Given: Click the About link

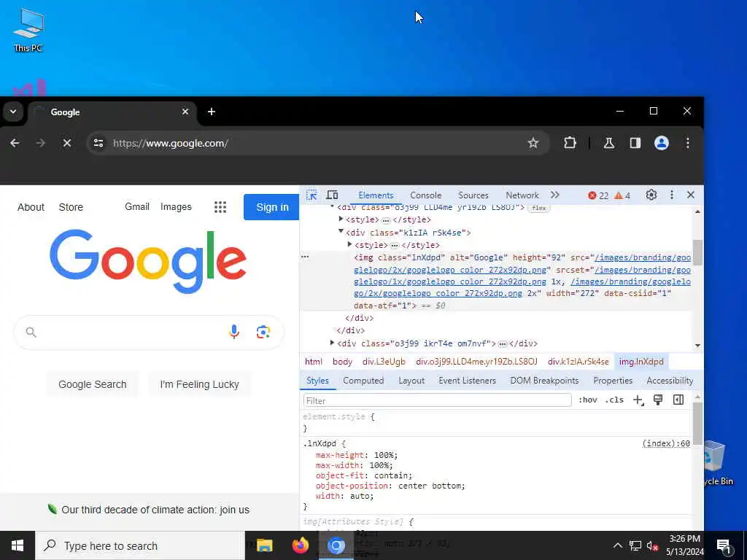Looking at the screenshot, I should coord(31,207).
